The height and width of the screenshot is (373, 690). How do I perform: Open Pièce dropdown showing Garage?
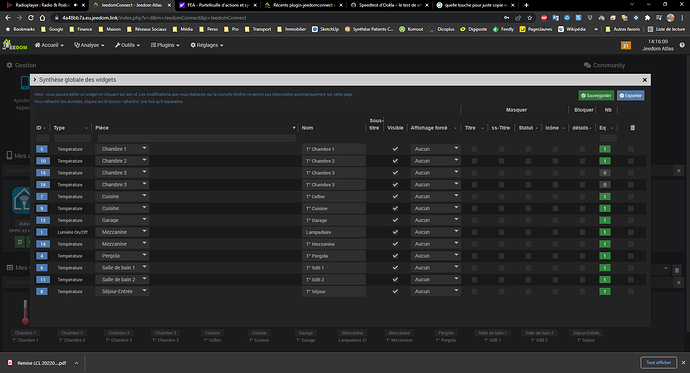click(x=122, y=220)
